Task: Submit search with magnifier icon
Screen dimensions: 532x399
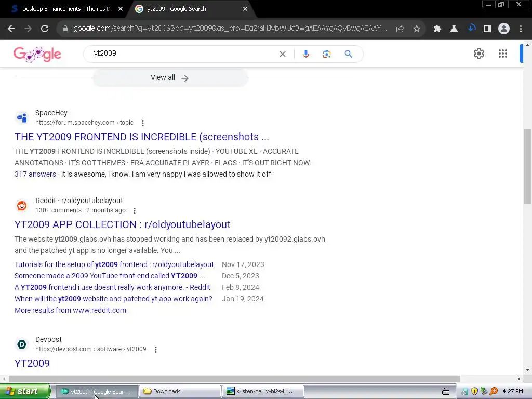Action: 348,54
